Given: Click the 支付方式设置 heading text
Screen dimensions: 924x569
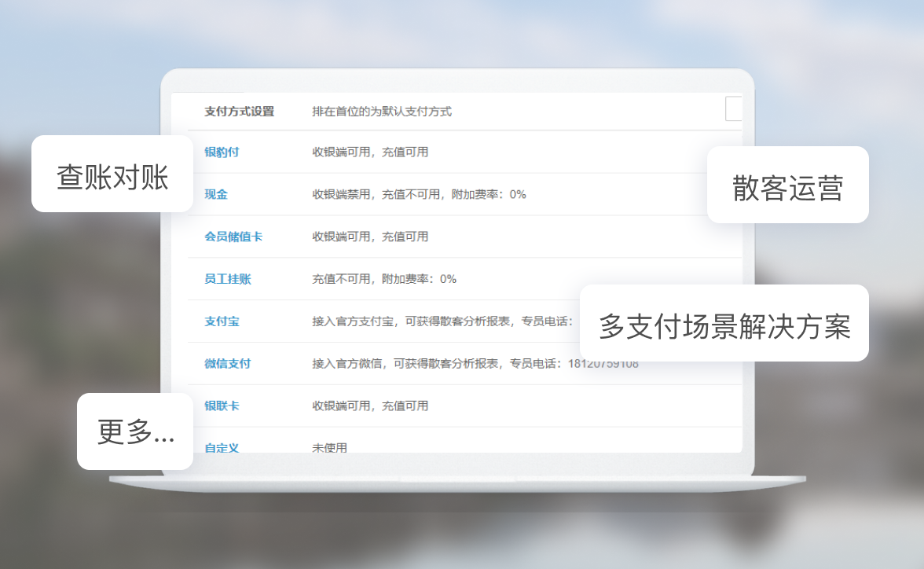Looking at the screenshot, I should pos(239,112).
